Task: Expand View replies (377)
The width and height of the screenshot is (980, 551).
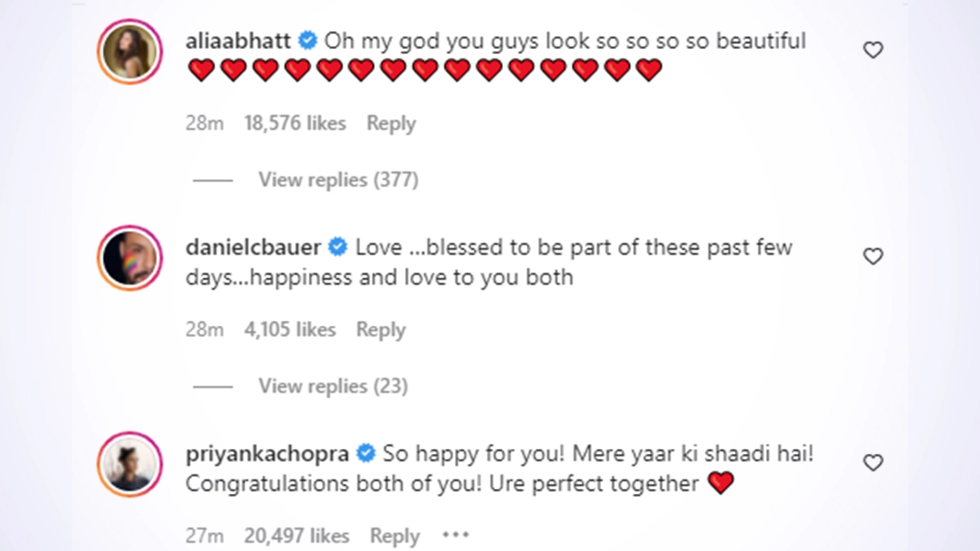Action: click(x=338, y=180)
